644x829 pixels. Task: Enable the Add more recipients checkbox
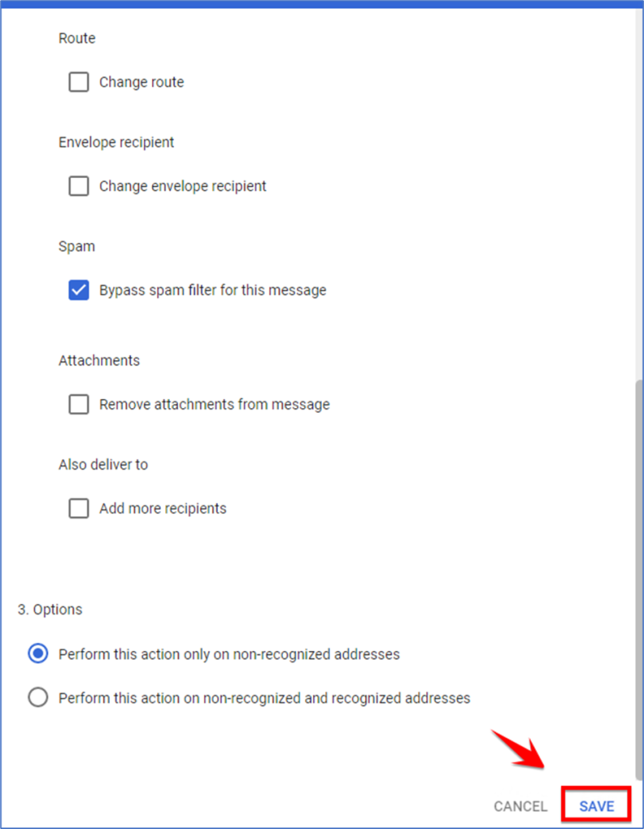[78, 508]
